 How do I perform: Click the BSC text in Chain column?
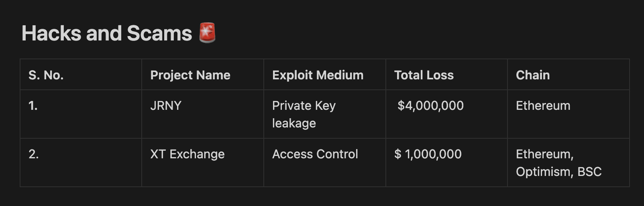click(x=589, y=172)
